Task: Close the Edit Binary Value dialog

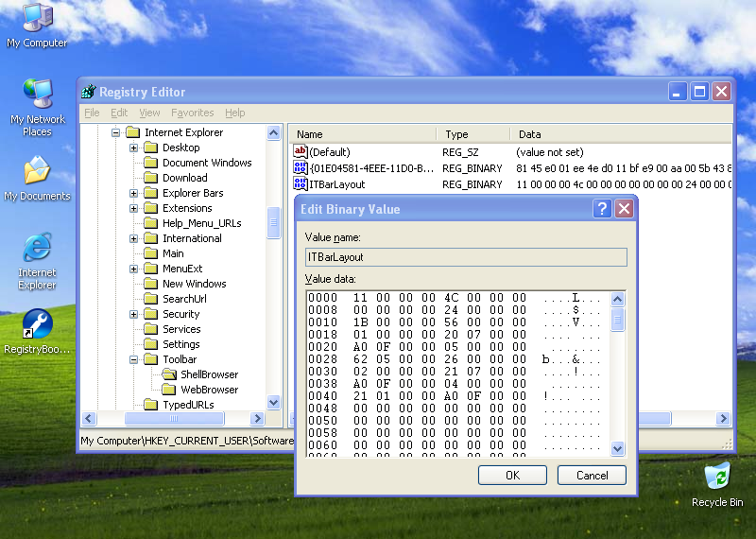Action: click(624, 208)
